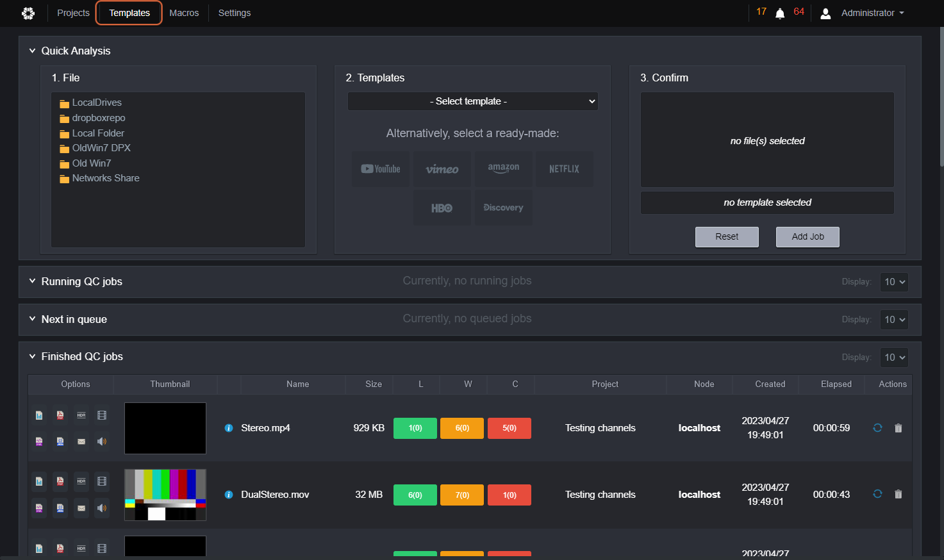
Task: Restart the DualStereo.mov job via refresh icon
Action: tap(877, 494)
